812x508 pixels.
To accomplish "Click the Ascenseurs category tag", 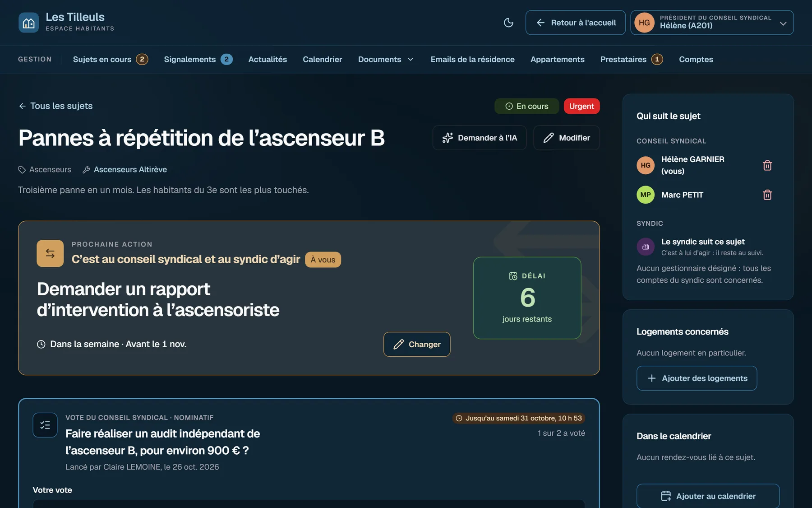I will coord(45,169).
